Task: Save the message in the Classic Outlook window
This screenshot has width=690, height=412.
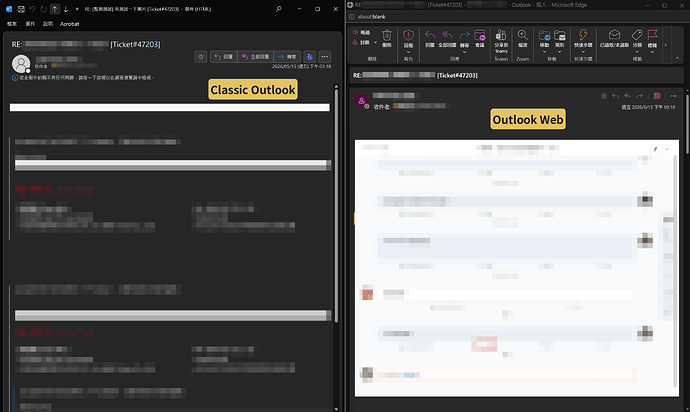Action: click(x=21, y=9)
